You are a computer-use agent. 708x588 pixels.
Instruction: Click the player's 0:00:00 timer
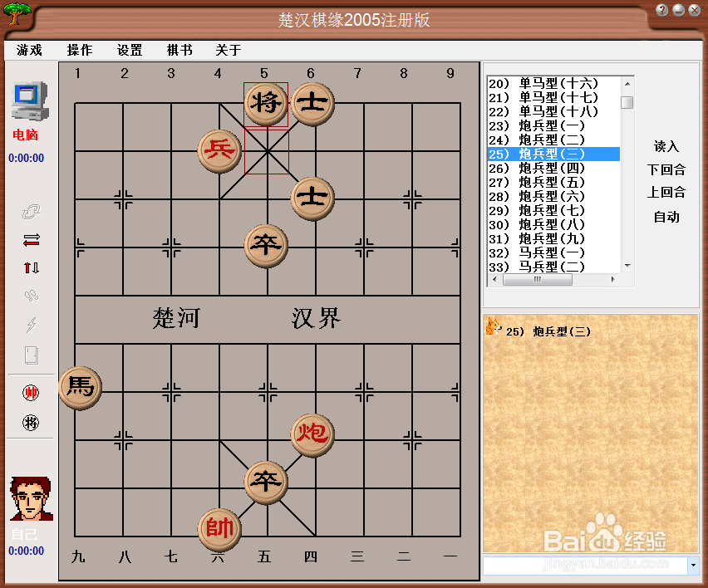click(x=27, y=551)
